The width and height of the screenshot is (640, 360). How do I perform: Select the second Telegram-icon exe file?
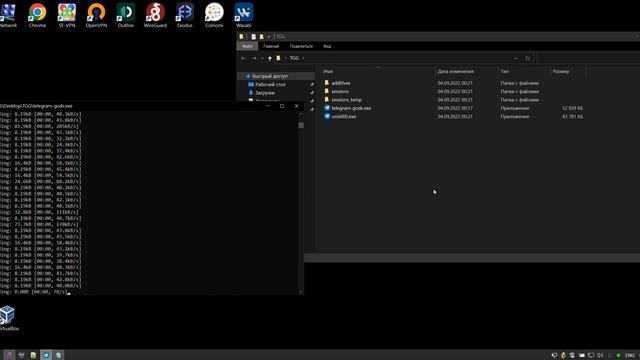(344, 116)
